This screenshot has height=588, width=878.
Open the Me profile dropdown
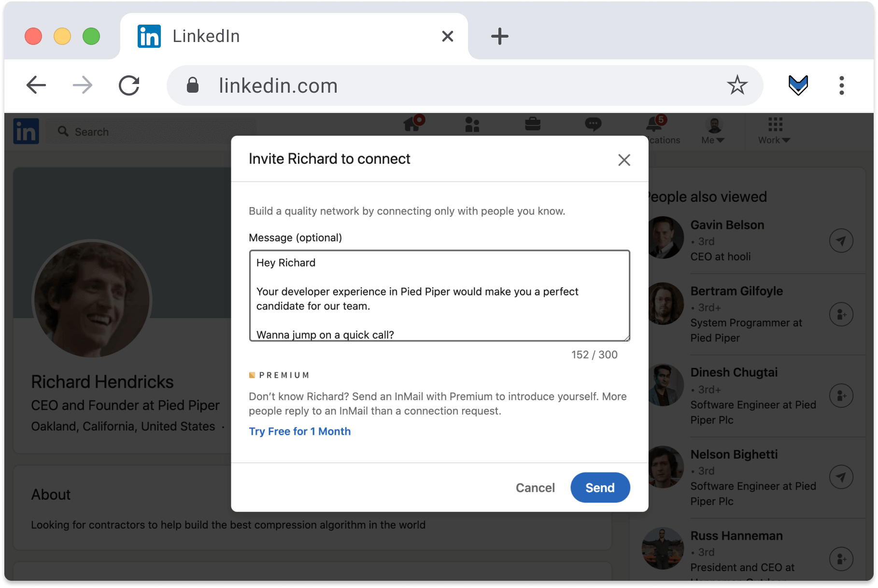point(713,131)
